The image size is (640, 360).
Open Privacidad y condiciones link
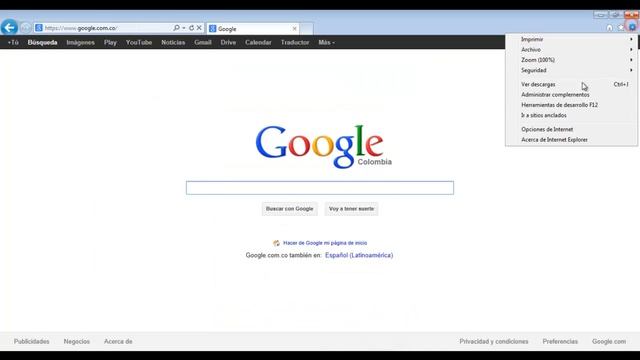coord(494,341)
